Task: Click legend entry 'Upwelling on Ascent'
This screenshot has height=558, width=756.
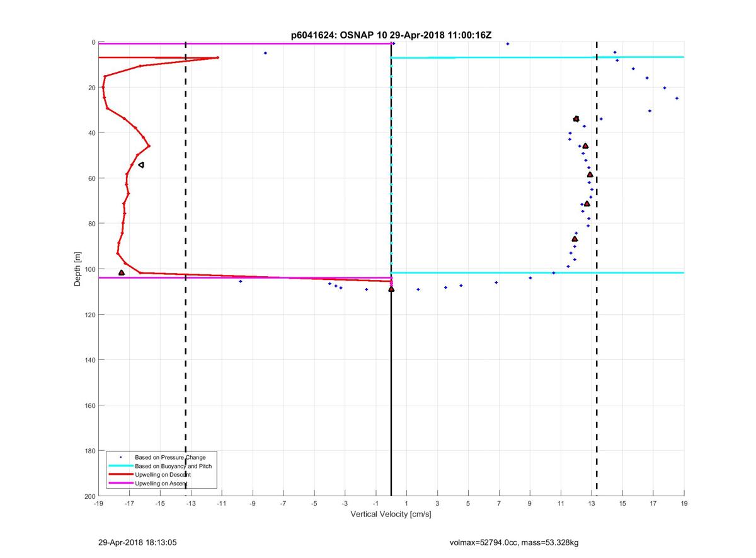Action: pyautogui.click(x=161, y=483)
